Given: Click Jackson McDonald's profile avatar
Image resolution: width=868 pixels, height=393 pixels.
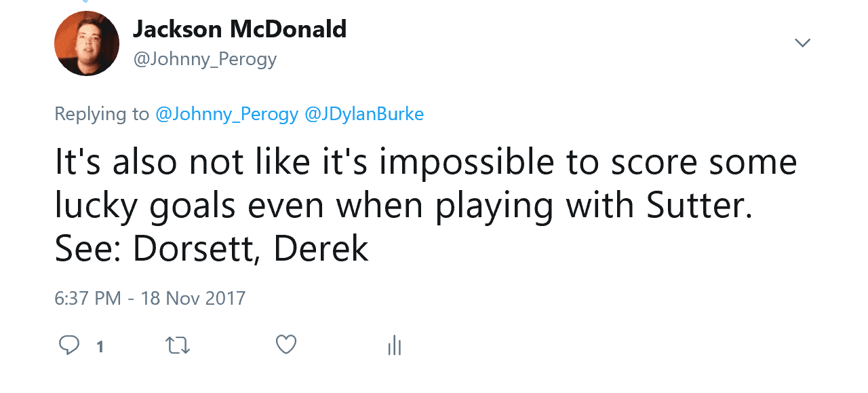Looking at the screenshot, I should [87, 43].
